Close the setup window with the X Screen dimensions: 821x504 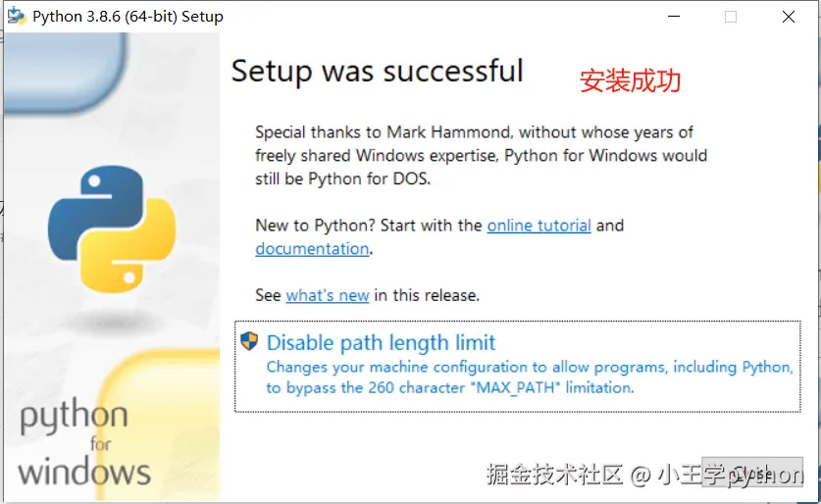789,17
